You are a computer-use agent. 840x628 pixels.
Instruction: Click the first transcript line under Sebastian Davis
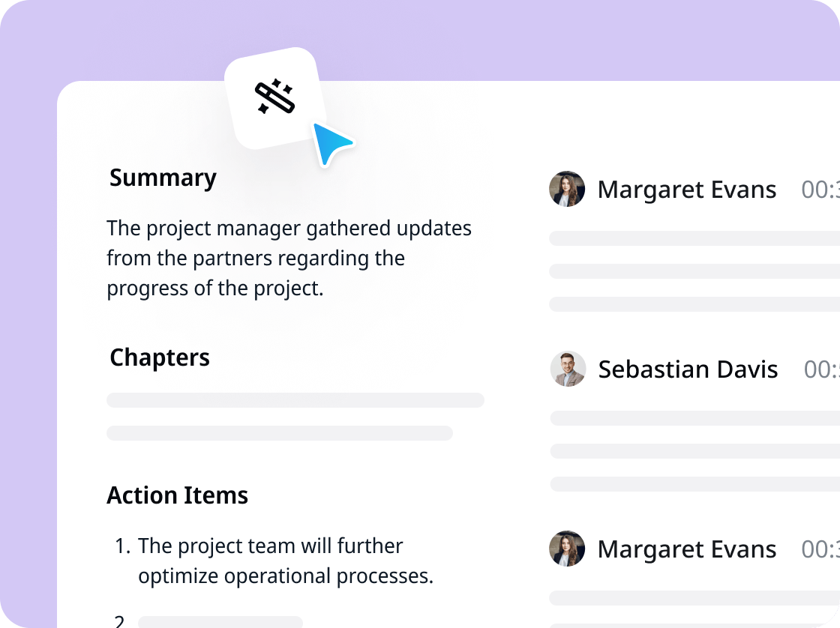[x=694, y=418]
